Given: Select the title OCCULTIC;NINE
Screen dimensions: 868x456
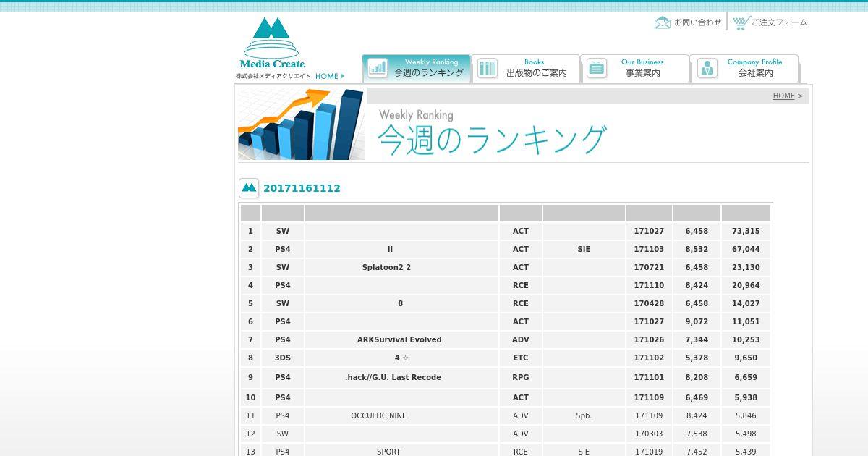Looking at the screenshot, I should tap(379, 415).
